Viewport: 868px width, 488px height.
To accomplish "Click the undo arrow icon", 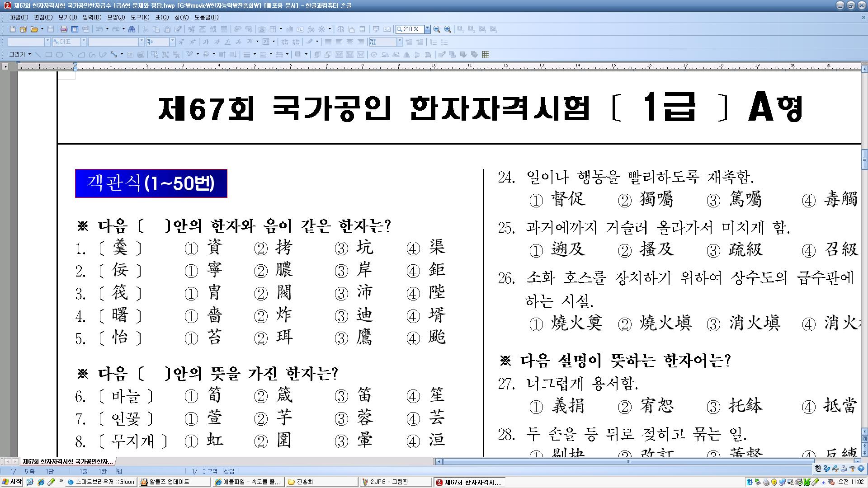I will tap(99, 29).
